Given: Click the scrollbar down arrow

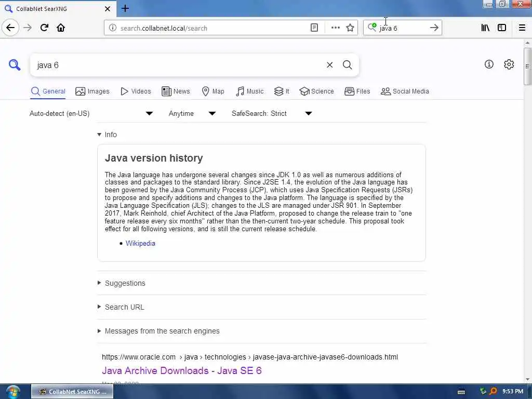Looking at the screenshot, I should point(527,379).
